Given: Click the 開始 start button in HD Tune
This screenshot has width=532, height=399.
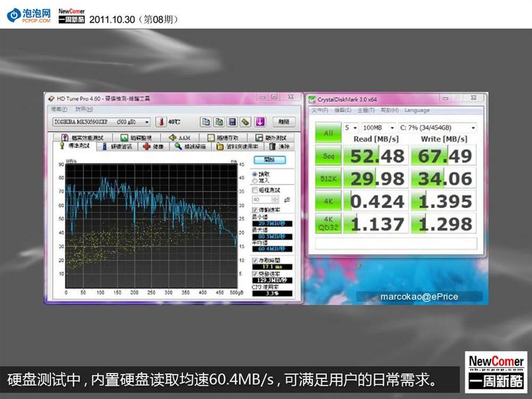Looking at the screenshot, I should pyautogui.click(x=270, y=160).
